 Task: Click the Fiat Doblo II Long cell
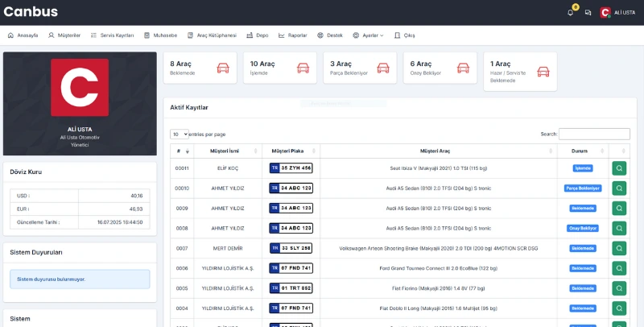tap(439, 308)
